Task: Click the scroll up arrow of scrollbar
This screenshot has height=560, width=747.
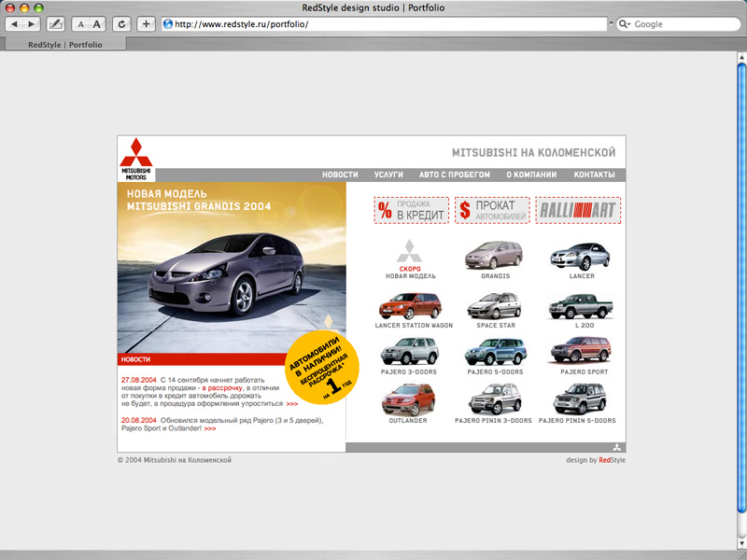Action: (x=741, y=57)
